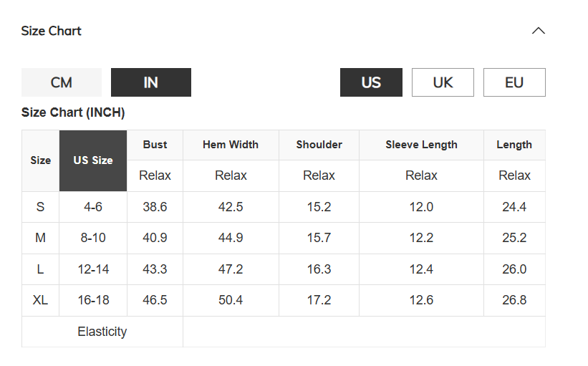Click the Hem Width column header
This screenshot has height=366, width=588.
click(x=231, y=145)
